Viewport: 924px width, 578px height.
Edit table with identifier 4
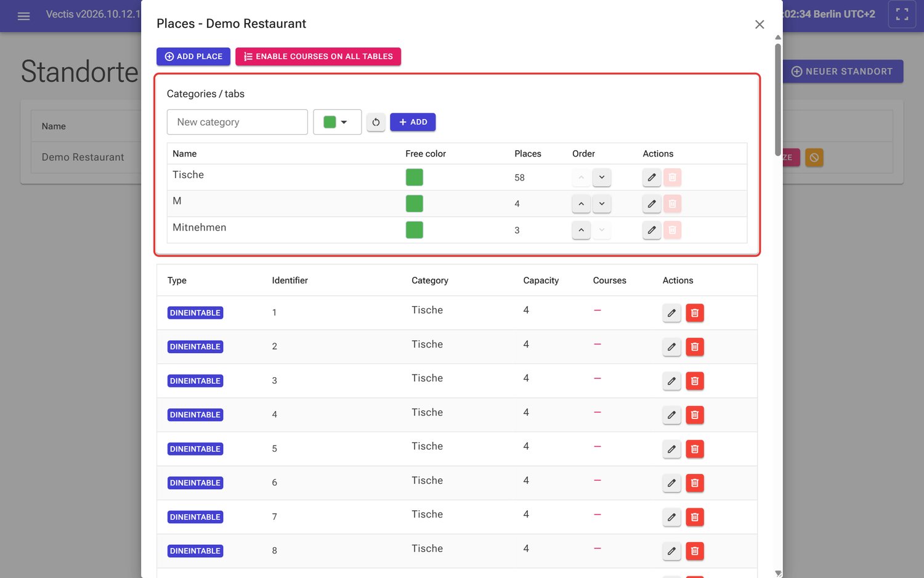(672, 415)
